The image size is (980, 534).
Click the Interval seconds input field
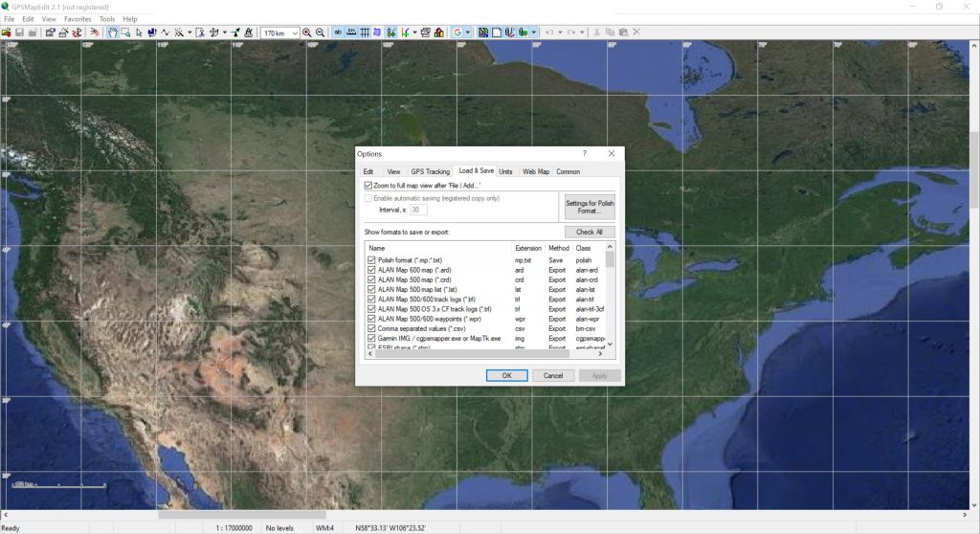pos(418,210)
